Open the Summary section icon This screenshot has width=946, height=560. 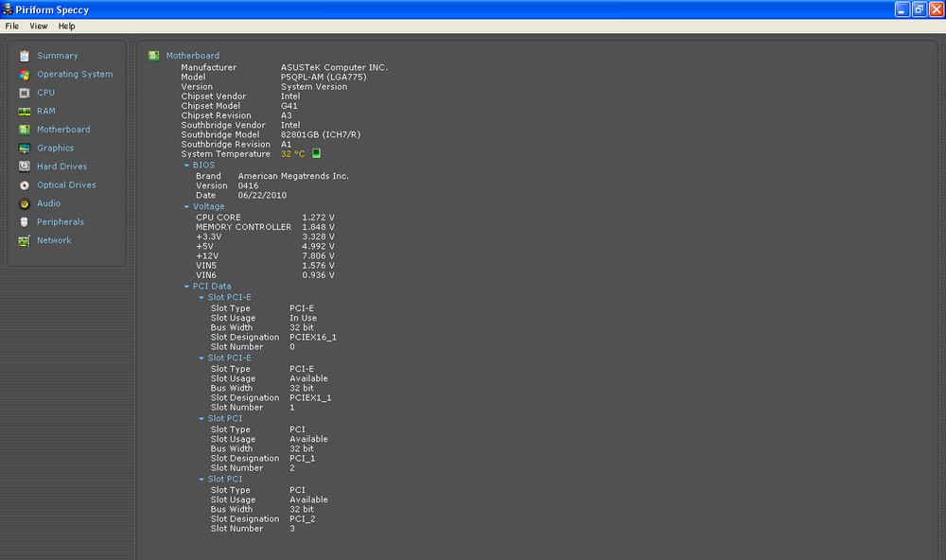point(25,56)
